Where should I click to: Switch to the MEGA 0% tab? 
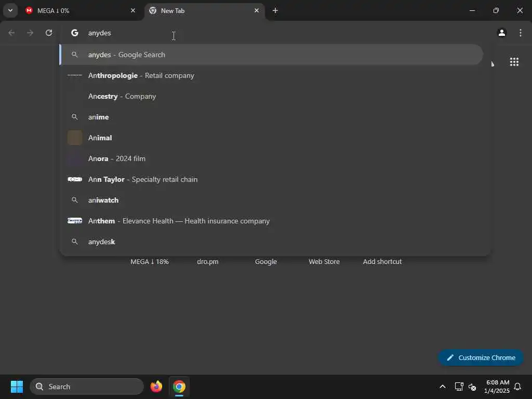pyautogui.click(x=81, y=10)
